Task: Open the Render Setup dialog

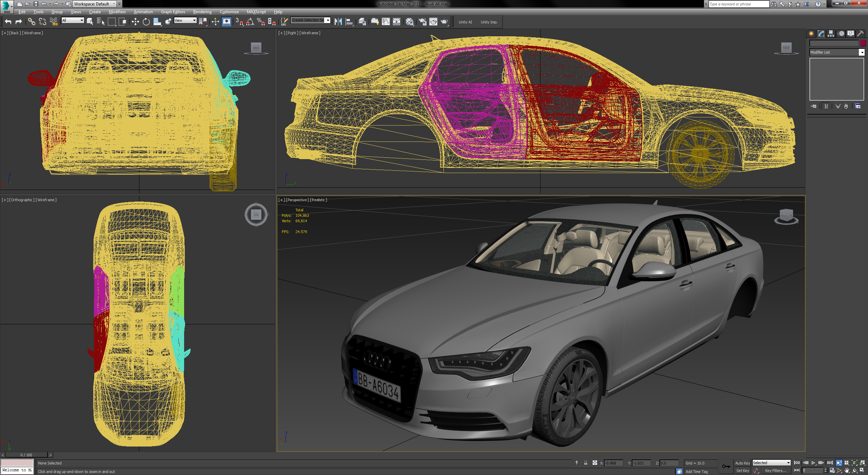Action: 423,22
